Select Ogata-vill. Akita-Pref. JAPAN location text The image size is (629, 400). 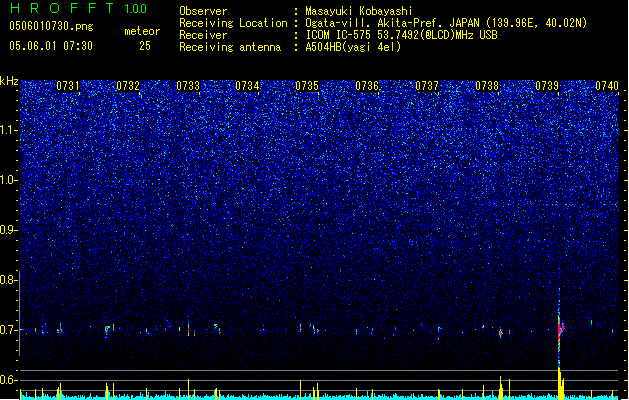pyautogui.click(x=446, y=23)
